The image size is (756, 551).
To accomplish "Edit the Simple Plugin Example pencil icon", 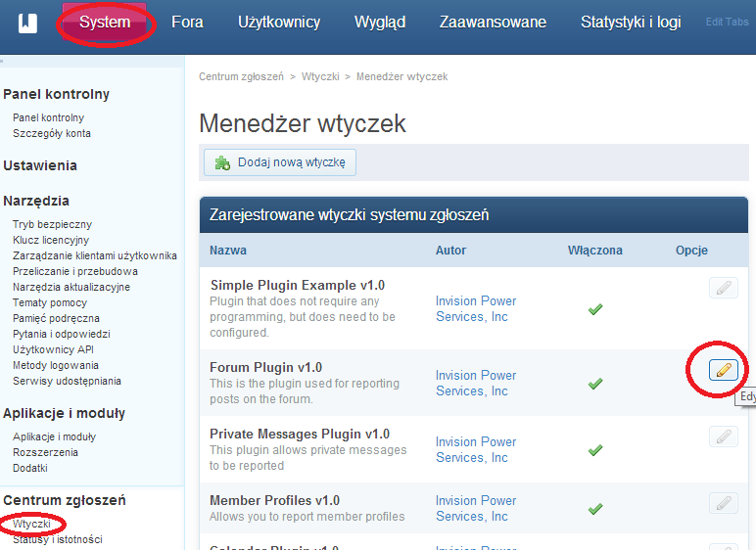I will (724, 288).
